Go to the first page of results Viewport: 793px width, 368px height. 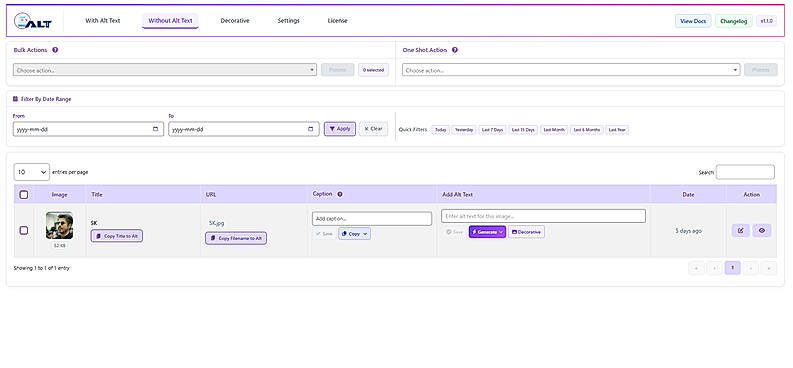tap(696, 268)
